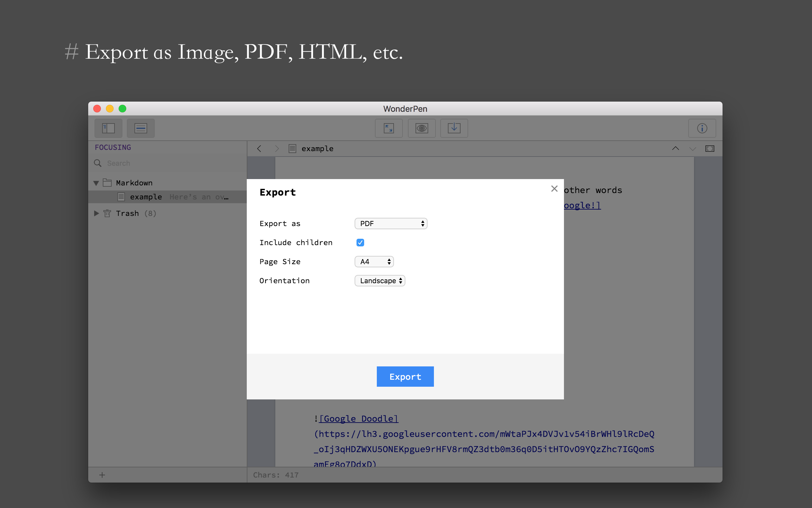Toggle editor width icon at top right
The width and height of the screenshot is (812, 508).
coord(710,149)
